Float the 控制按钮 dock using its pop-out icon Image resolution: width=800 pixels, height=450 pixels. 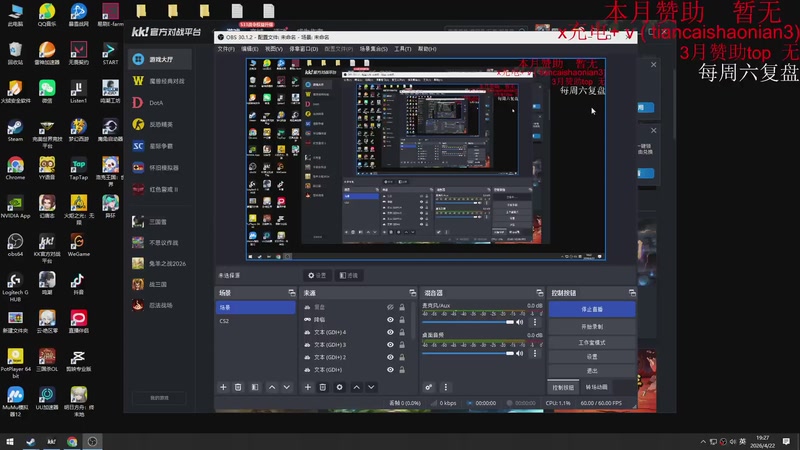point(632,293)
